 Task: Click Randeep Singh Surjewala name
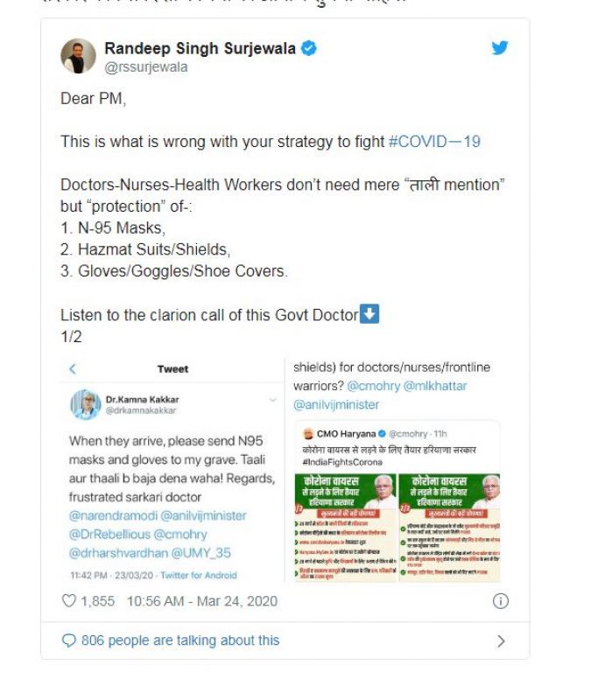coord(201,48)
